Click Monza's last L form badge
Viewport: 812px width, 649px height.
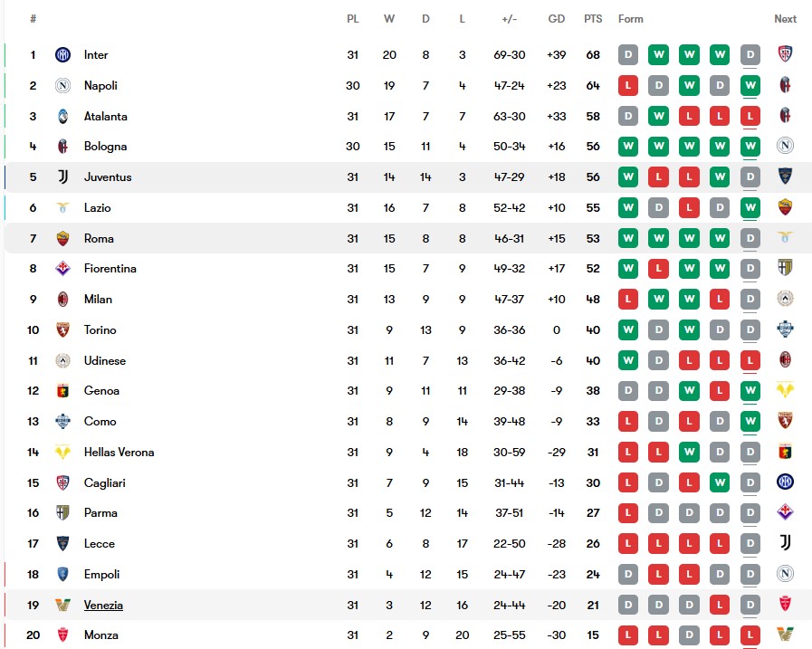click(x=750, y=635)
